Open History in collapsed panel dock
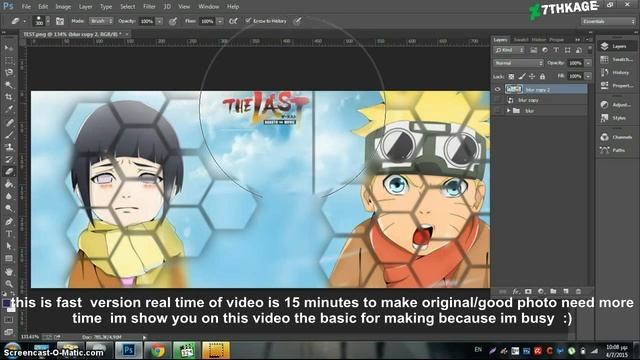The width and height of the screenshot is (640, 360). coord(616,73)
